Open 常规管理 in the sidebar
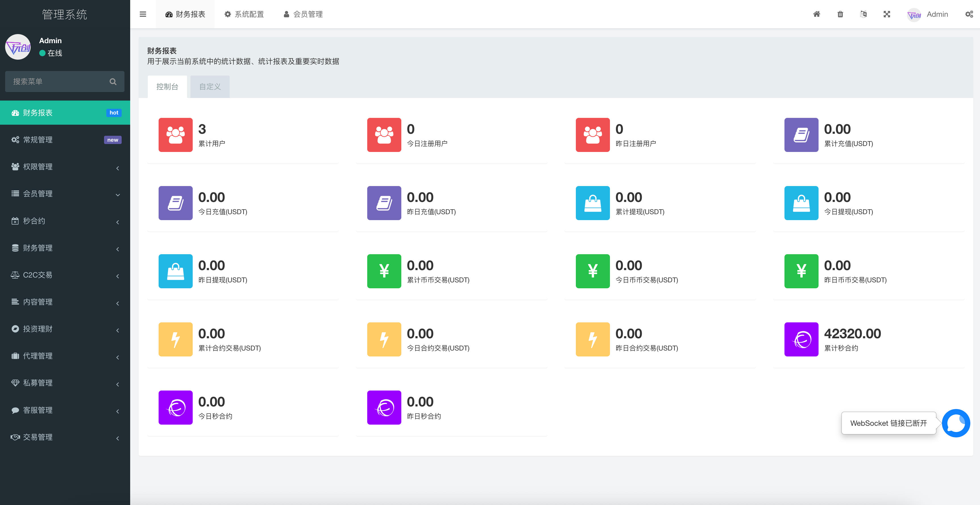980x505 pixels. tap(65, 139)
